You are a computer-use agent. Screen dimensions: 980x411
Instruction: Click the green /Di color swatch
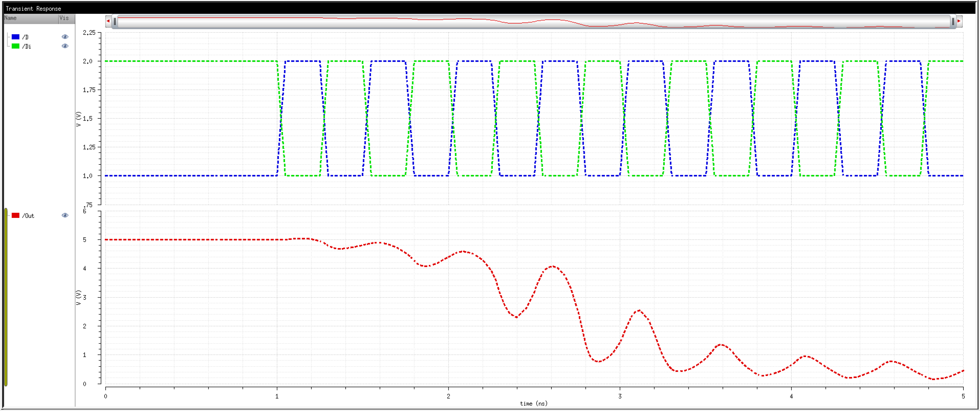pos(16,46)
